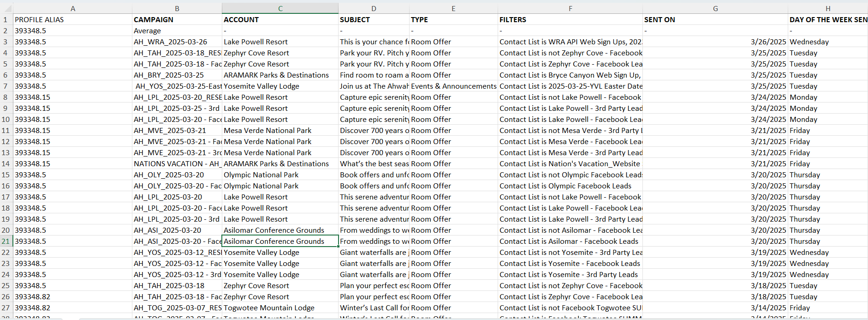Select campaign cell AH_OLY_2025-03-20 in row 15
This screenshot has width=868, height=320.
[x=177, y=175]
